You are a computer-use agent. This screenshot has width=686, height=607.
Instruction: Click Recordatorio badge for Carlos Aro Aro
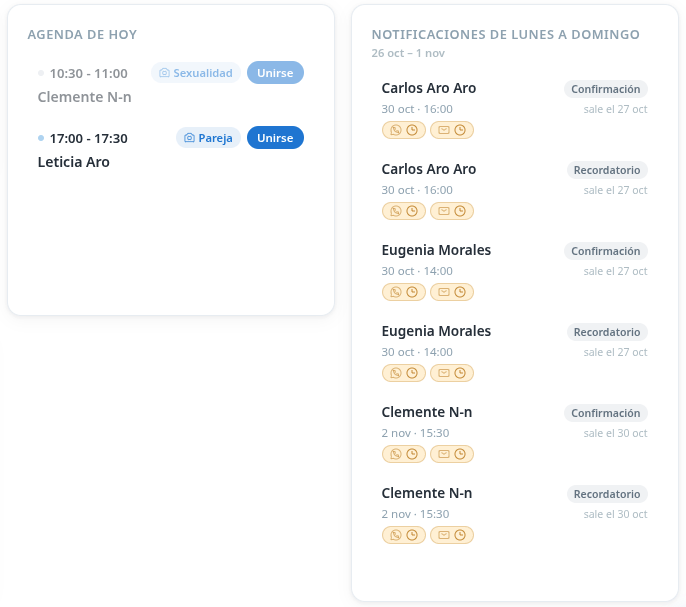click(x=607, y=170)
